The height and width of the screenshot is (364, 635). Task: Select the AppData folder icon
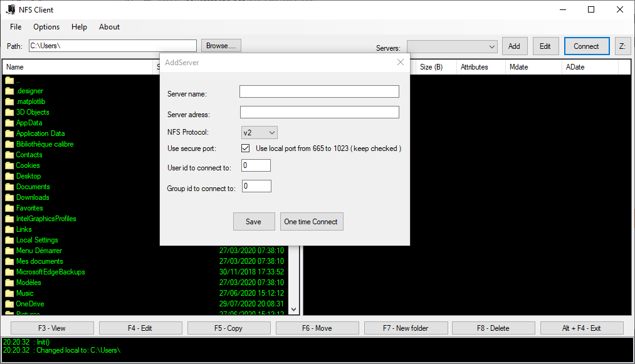click(x=9, y=123)
